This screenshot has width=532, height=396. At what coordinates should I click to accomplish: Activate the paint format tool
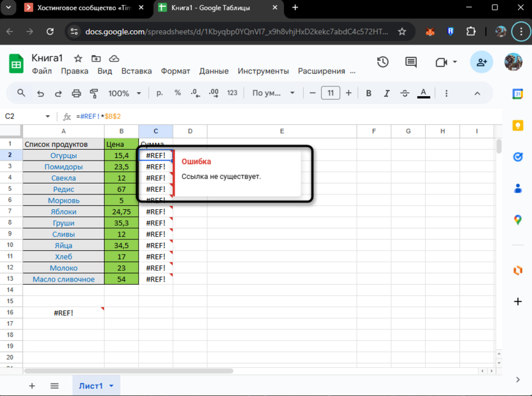coord(94,93)
